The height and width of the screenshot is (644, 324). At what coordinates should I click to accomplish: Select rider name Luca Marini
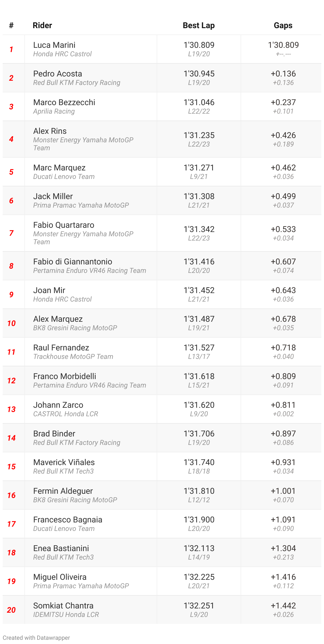[54, 45]
